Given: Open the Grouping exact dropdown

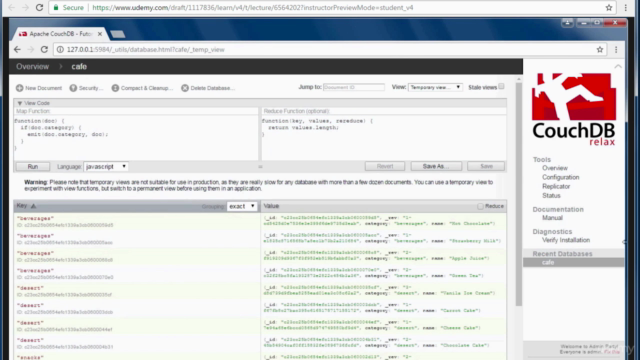Looking at the screenshot, I should [x=242, y=206].
